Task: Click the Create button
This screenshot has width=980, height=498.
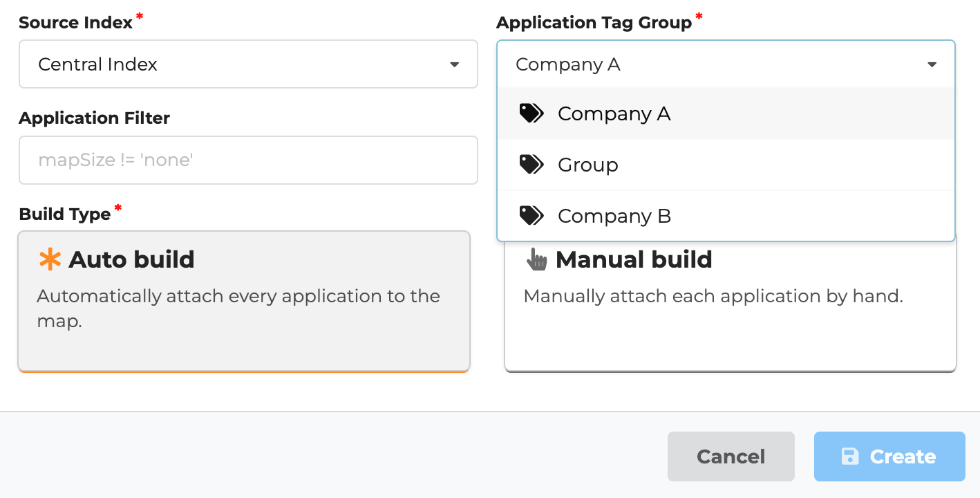Action: pos(889,456)
